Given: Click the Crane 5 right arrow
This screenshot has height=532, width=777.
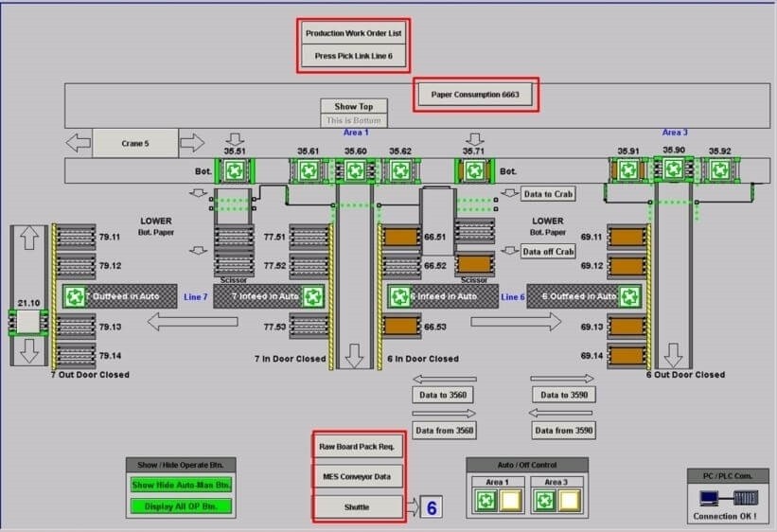Looking at the screenshot, I should 192,143.
